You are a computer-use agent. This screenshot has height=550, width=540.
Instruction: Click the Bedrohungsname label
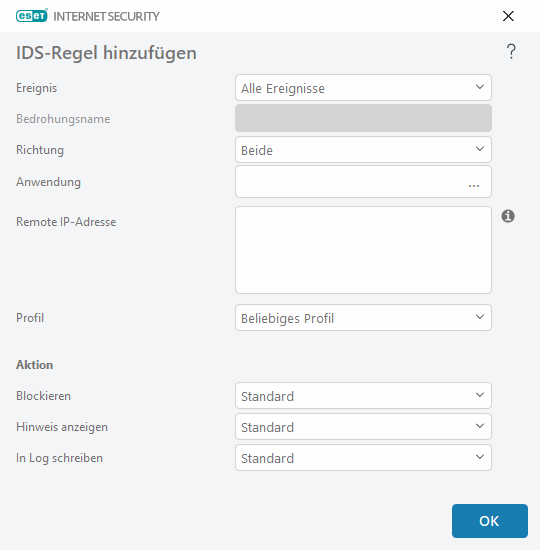click(63, 119)
